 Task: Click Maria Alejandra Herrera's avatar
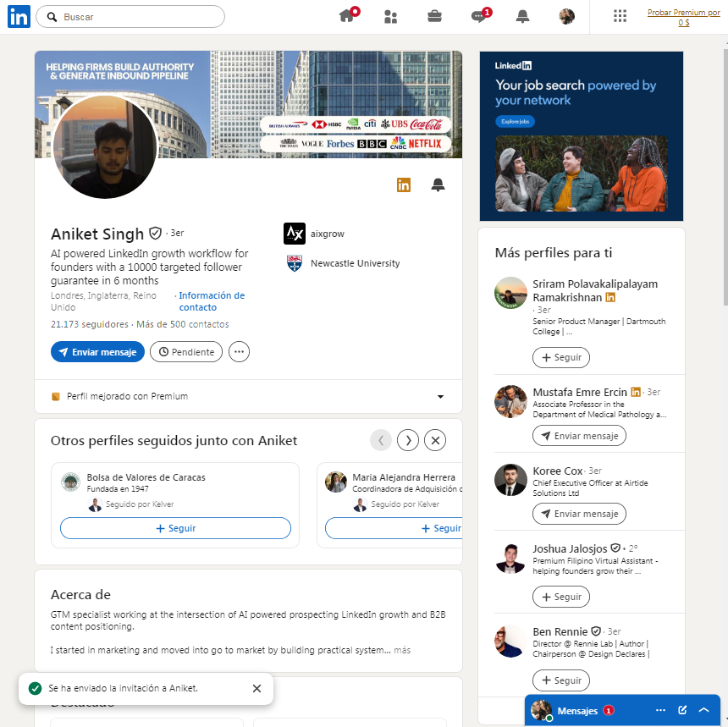pos(336,482)
